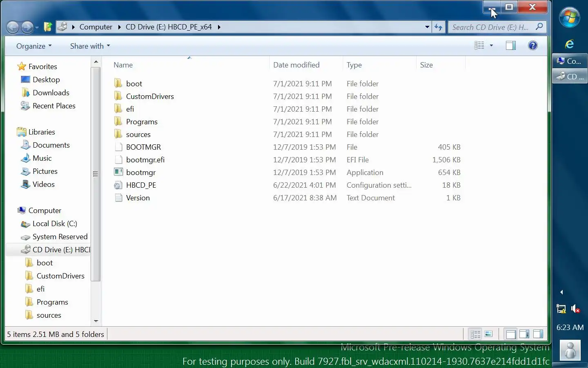The height and width of the screenshot is (368, 588).
Task: Select the first pane layout in status bar
Action: (511, 334)
